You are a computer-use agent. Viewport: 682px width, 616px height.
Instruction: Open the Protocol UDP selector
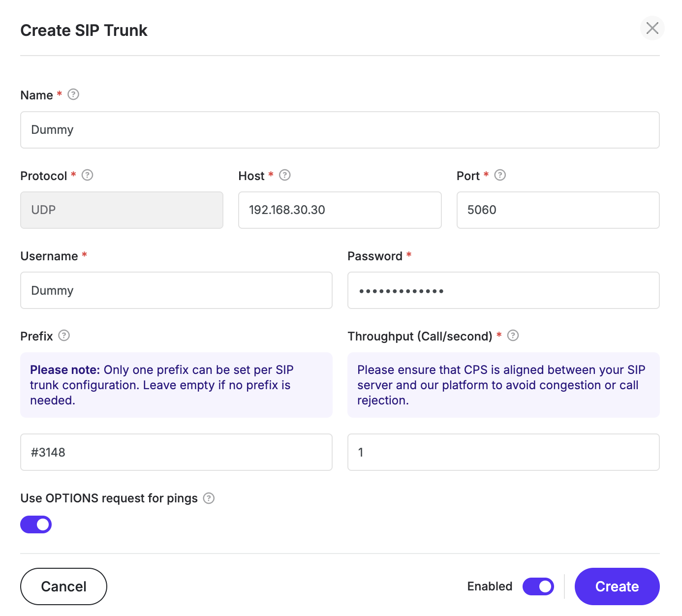coord(122,210)
